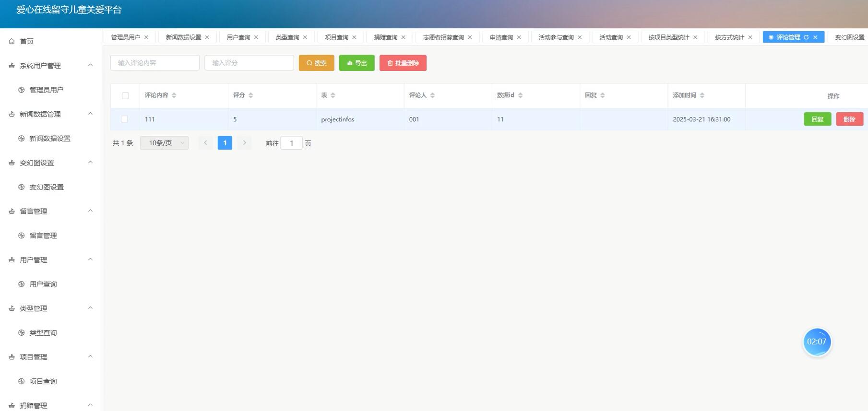This screenshot has width=868, height=411.
Task: Collapse the 用户管理 menu group
Action: click(x=90, y=259)
